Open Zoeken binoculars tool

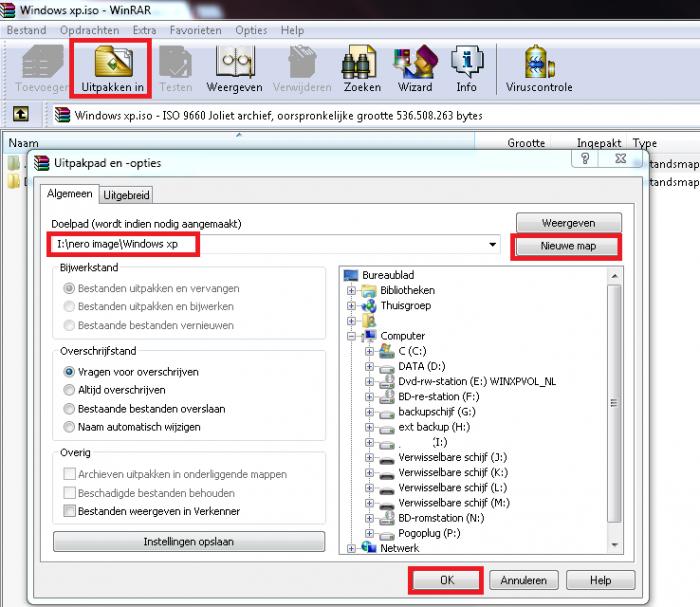[x=362, y=68]
